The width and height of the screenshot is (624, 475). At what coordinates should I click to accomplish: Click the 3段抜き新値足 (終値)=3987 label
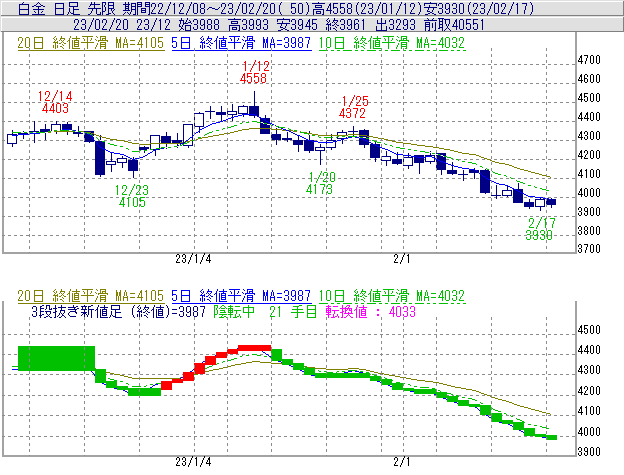coord(119,311)
